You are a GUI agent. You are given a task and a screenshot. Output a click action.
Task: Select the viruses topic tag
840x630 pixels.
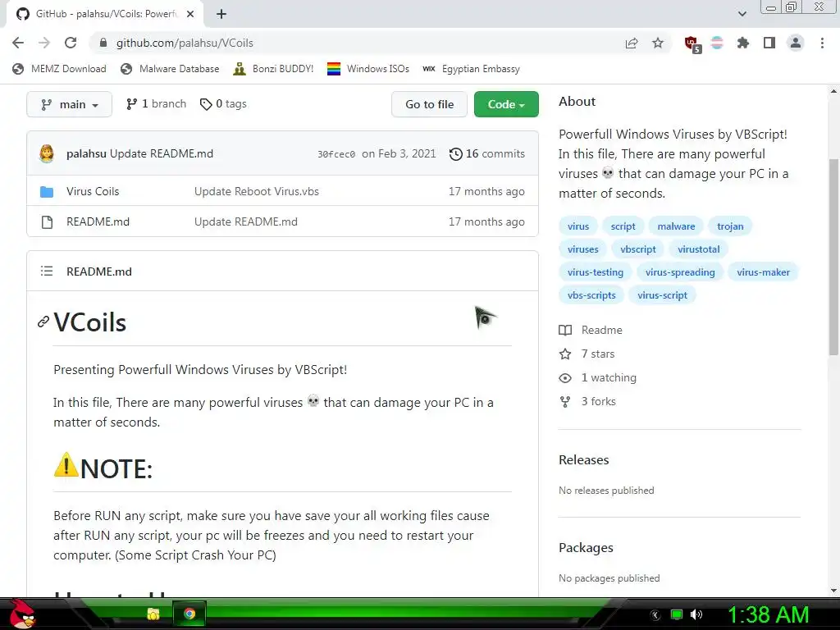click(583, 249)
